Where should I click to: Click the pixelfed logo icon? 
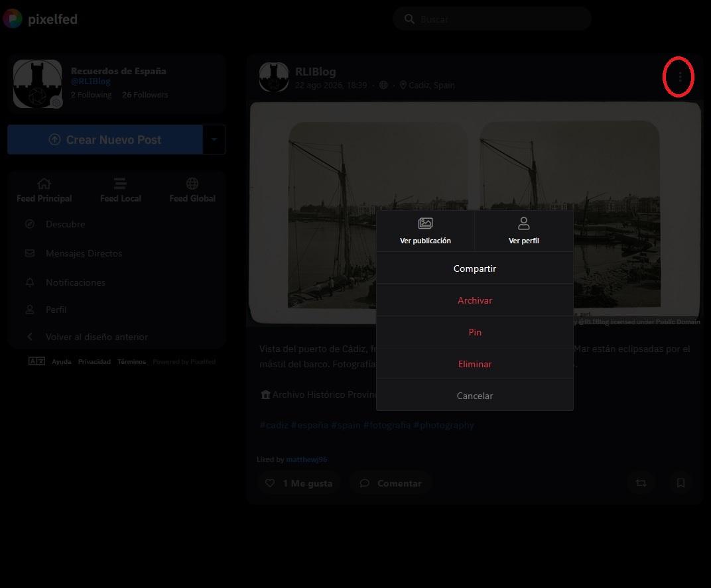coord(12,19)
